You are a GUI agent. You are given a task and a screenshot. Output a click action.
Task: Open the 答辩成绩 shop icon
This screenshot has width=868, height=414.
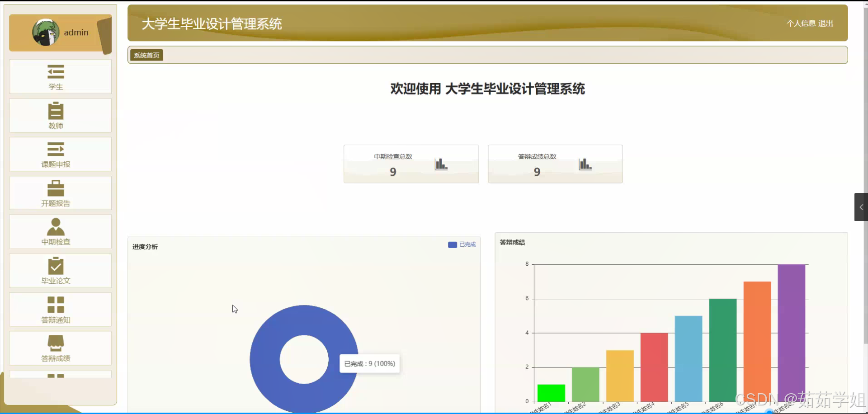pos(56,343)
